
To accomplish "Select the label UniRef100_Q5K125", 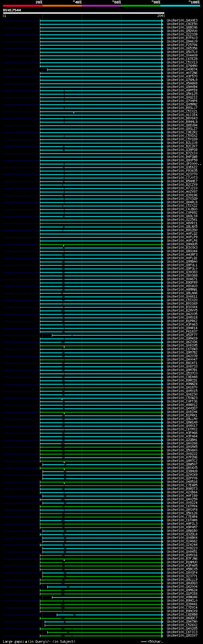I will [182, 94].
